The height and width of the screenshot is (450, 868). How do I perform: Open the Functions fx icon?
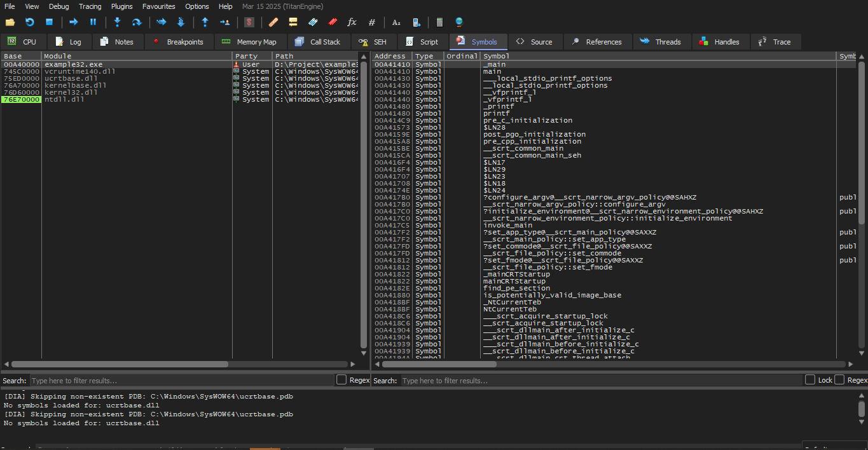(x=352, y=22)
